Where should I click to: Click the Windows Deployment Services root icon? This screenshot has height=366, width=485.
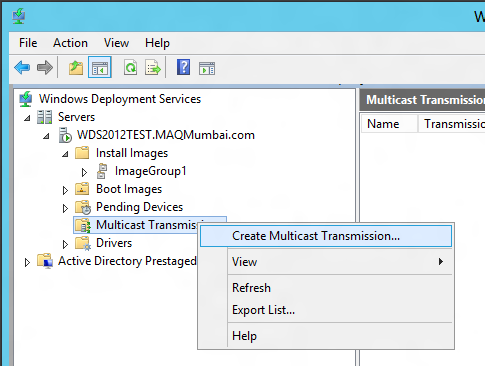[x=26, y=99]
